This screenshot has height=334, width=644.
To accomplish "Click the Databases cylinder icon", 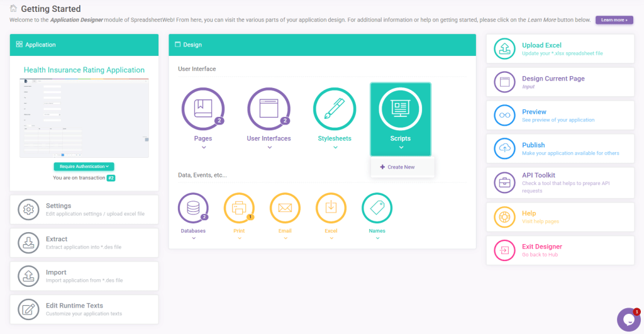I will [x=193, y=208].
